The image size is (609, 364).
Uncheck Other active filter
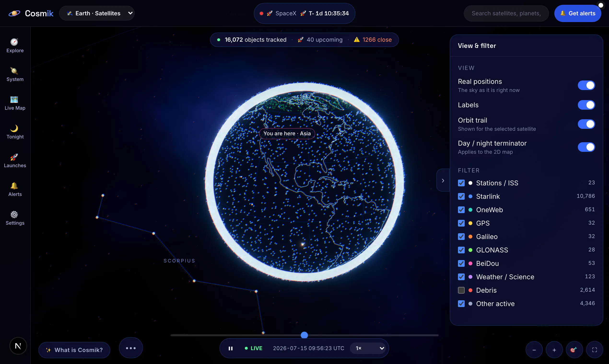tap(461, 304)
